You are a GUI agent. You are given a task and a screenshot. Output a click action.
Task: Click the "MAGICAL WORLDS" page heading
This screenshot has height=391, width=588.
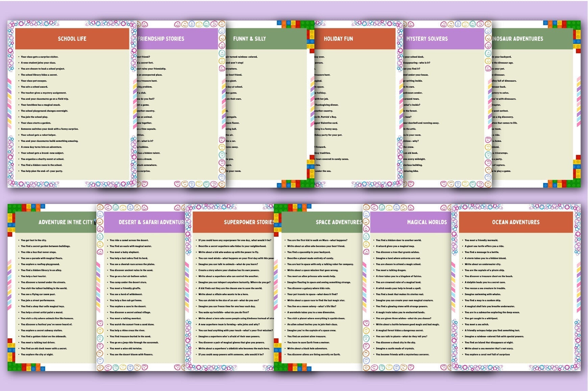coord(427,222)
